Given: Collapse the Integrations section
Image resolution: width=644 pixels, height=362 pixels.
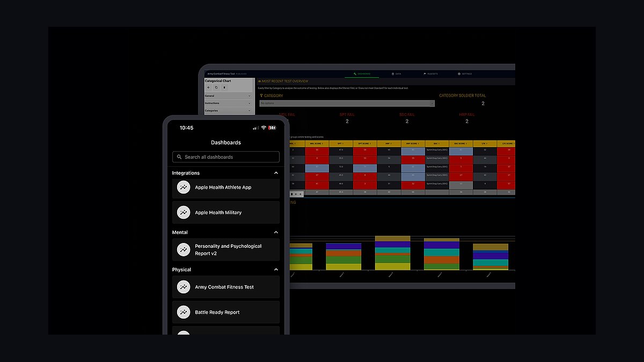Looking at the screenshot, I should 276,173.
